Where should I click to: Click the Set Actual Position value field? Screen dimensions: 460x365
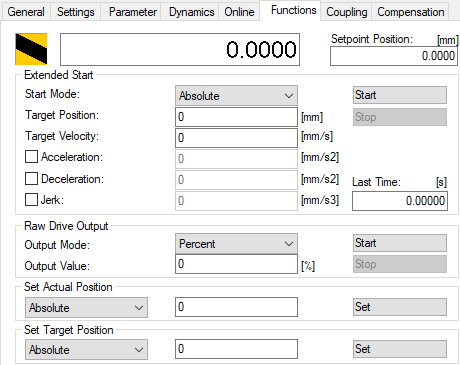tap(236, 307)
